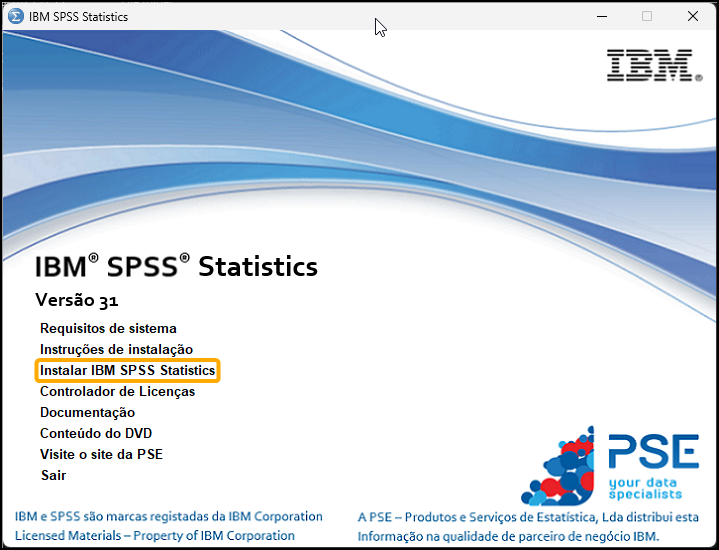Click 'Licensed Materials – Property of IBM Corporation'
719x550 pixels.
coord(155,536)
